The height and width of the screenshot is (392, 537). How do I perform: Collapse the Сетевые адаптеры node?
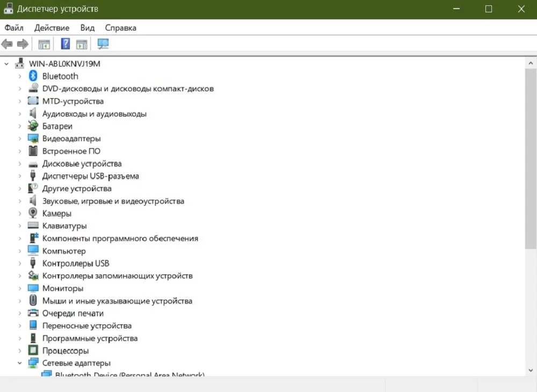[x=20, y=363]
